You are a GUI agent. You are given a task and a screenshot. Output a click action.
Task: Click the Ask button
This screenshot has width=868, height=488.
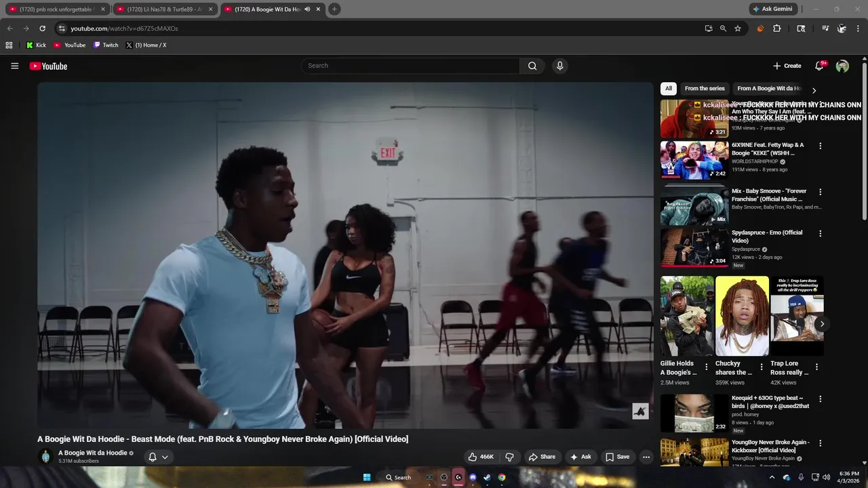[x=580, y=457]
